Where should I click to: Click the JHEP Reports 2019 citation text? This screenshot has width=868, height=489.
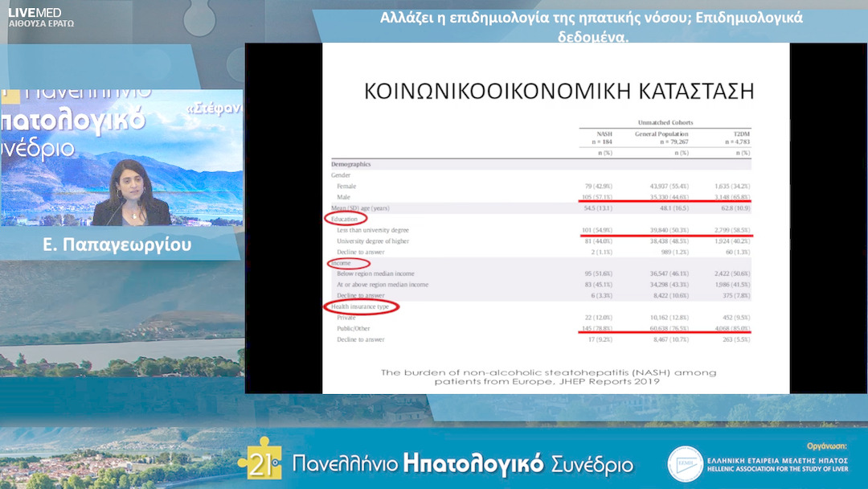coord(548,376)
